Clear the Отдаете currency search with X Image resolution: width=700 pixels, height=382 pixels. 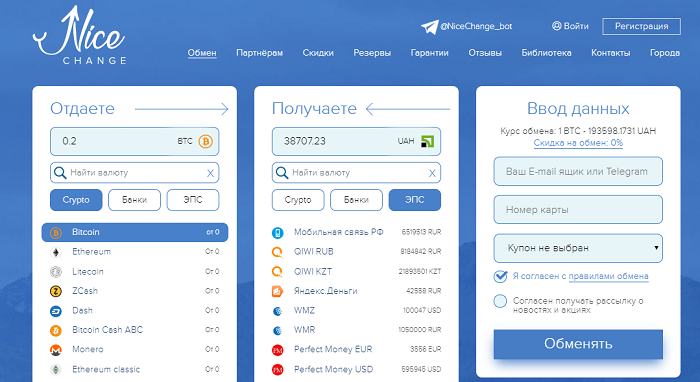210,173
